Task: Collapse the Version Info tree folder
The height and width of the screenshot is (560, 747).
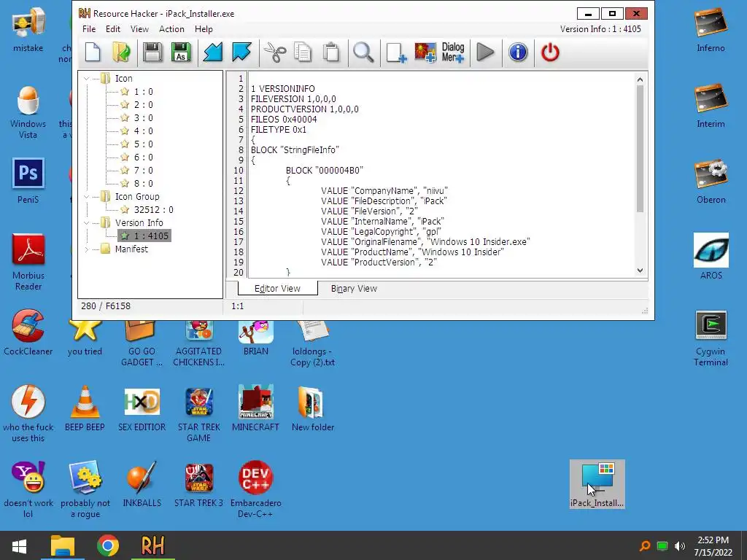Action: click(87, 223)
